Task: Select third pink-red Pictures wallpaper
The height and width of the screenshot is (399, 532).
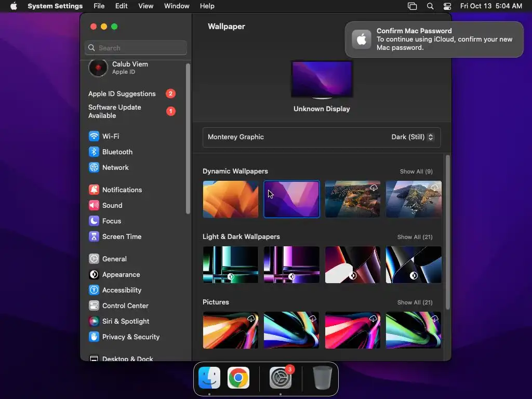Action: coord(353,330)
